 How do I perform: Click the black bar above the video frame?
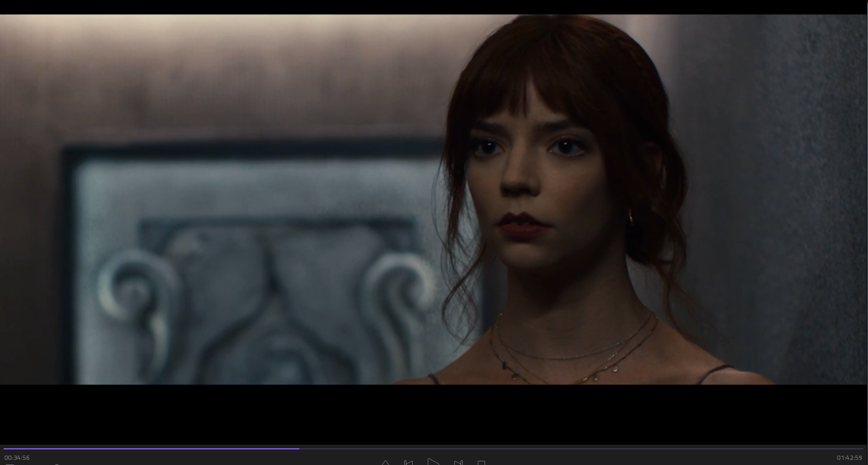point(433,7)
